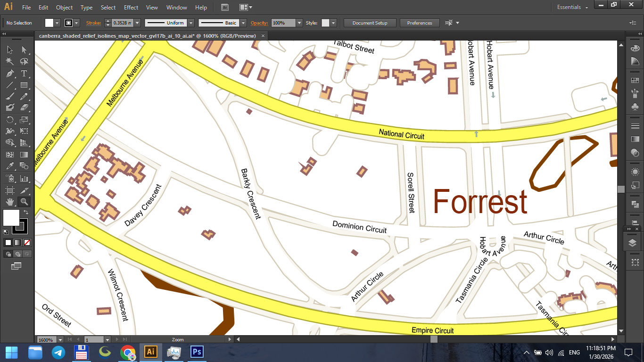Set the paint mode to None
644x362 pixels.
pos(27,243)
